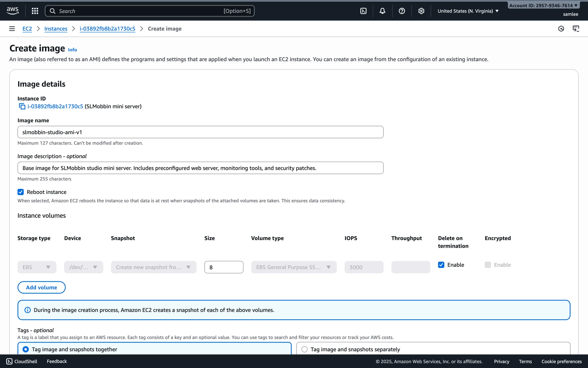
Task: Toggle the side navigation hamburger menu
Action: (12, 29)
